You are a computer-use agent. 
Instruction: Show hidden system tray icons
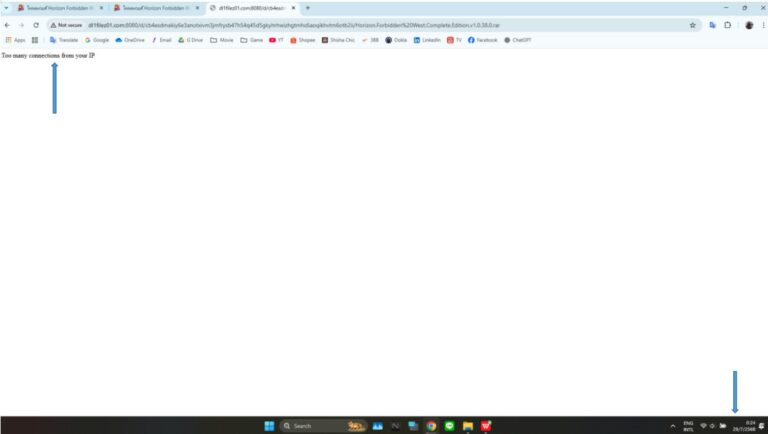[x=673, y=425]
